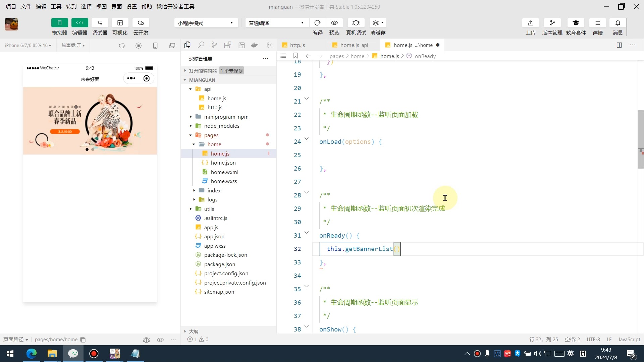Click the real device debug (真机调试) icon
644x362 pixels.
pos(356,23)
